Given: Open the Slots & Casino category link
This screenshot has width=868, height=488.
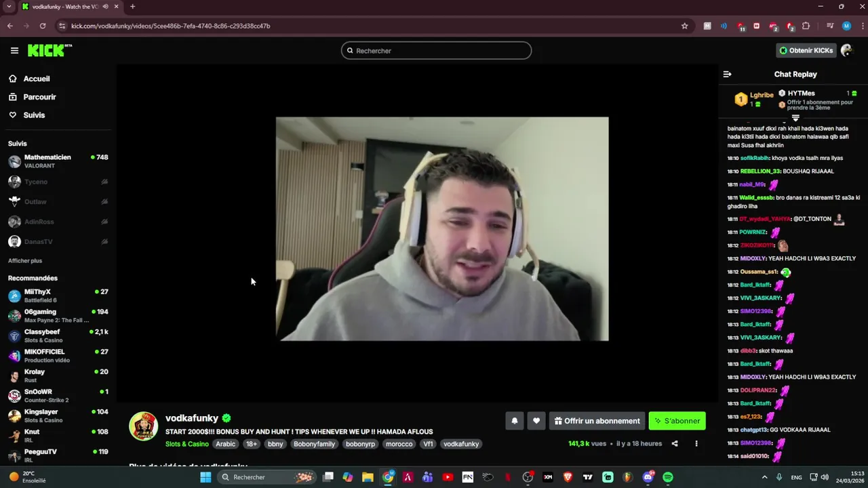Looking at the screenshot, I should coord(187,444).
